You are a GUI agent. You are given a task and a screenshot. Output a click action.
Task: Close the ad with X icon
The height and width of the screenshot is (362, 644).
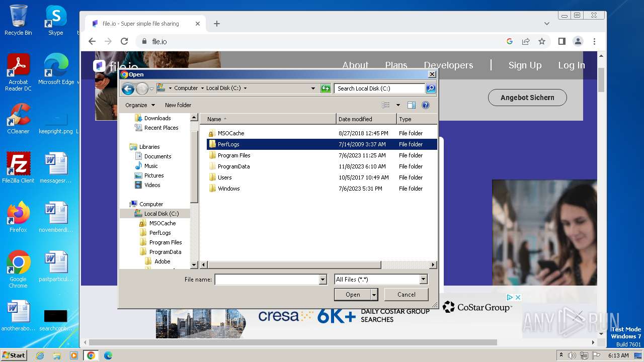pos(518,298)
